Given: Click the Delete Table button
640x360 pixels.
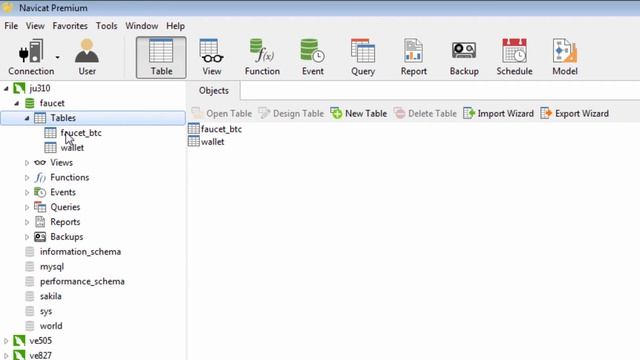Looking at the screenshot, I should click(x=425, y=113).
